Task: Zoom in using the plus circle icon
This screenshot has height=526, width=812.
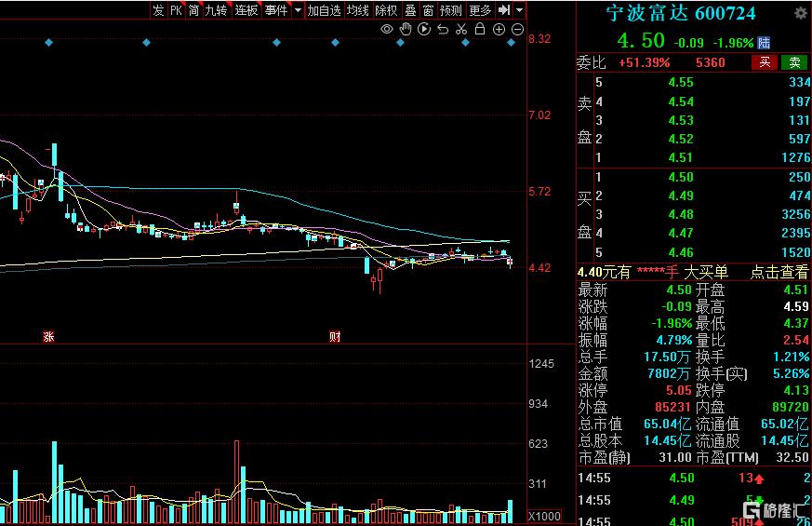Action: click(x=499, y=30)
